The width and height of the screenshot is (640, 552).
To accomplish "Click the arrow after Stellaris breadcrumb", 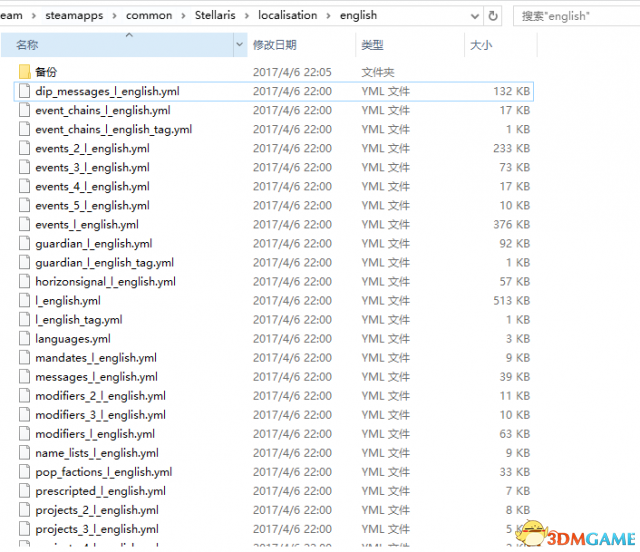I will click(x=247, y=16).
